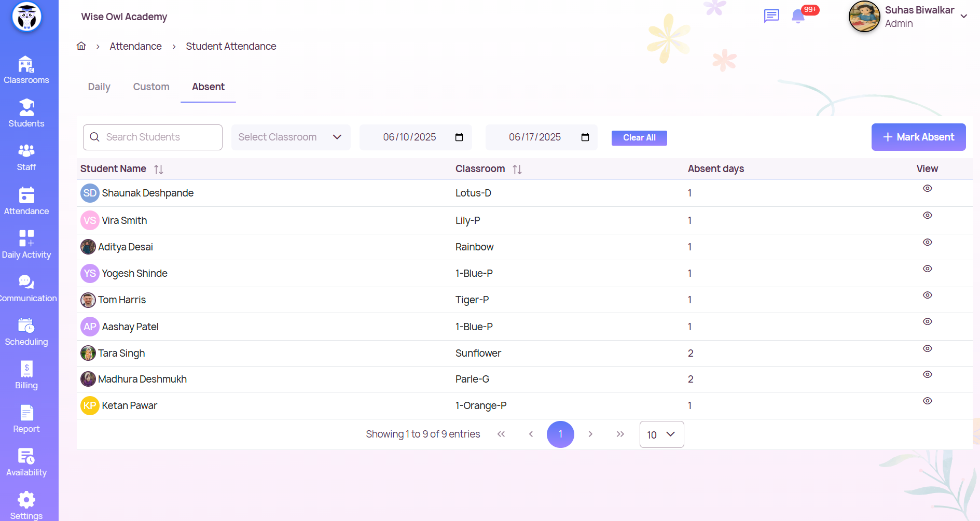
Task: Open the Scheduling section
Action: [26, 332]
